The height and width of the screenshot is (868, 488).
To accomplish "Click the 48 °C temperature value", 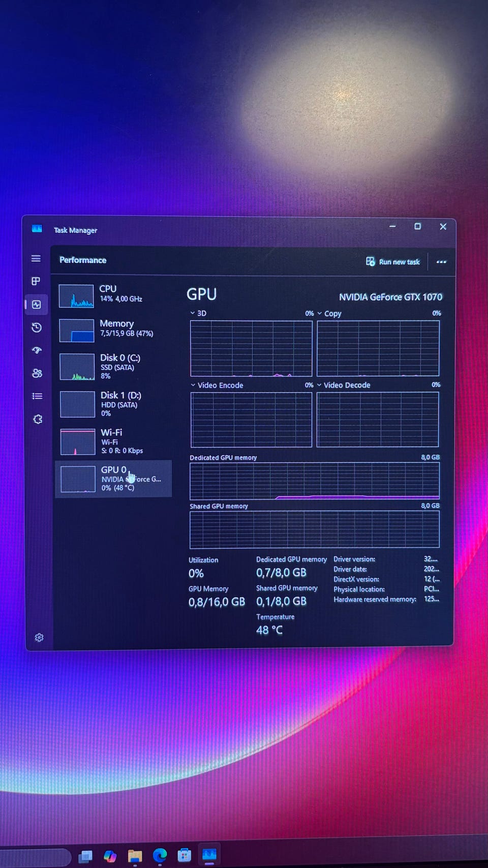I will coord(269,630).
